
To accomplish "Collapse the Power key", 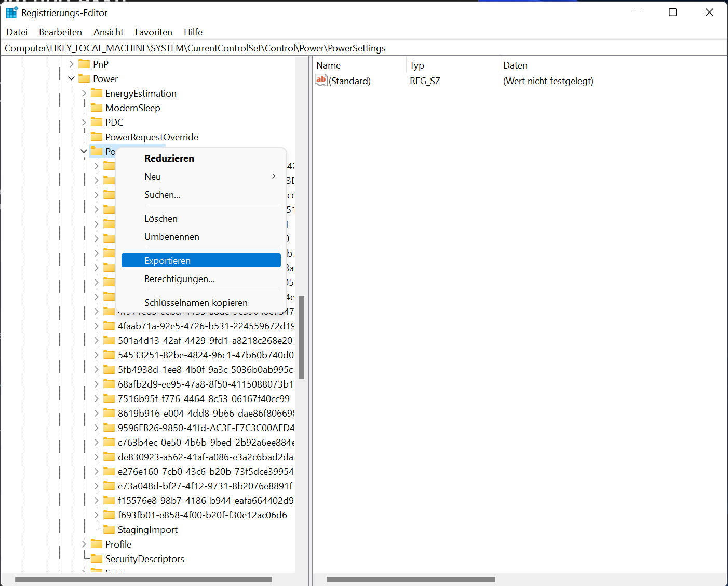I will pyautogui.click(x=72, y=78).
